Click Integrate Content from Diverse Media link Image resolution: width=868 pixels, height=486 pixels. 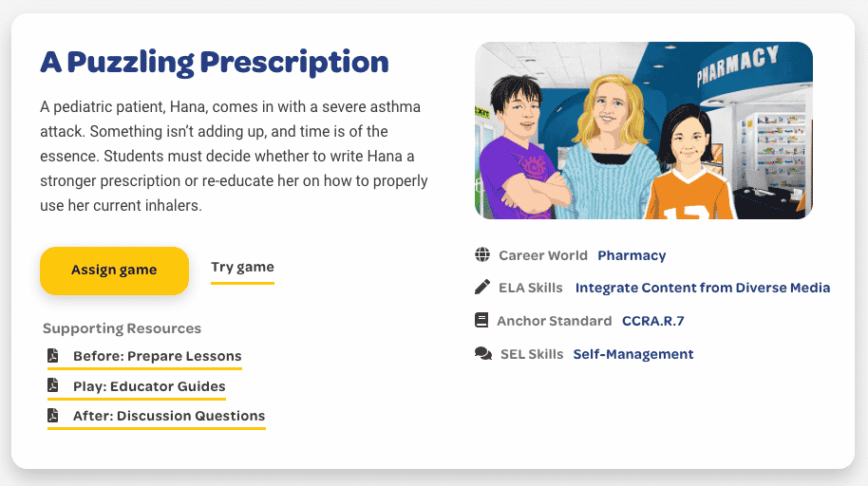point(703,288)
